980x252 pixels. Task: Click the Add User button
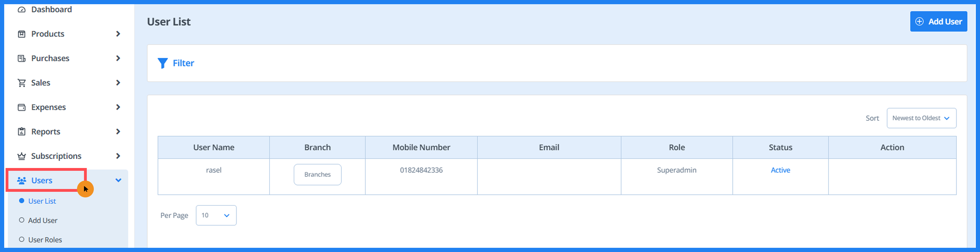pyautogui.click(x=939, y=21)
